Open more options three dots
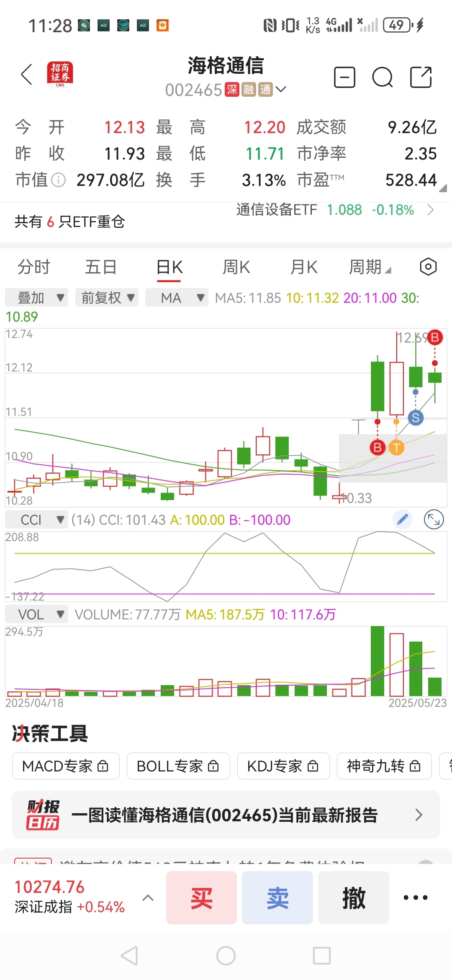The height and width of the screenshot is (980, 452). 416,897
